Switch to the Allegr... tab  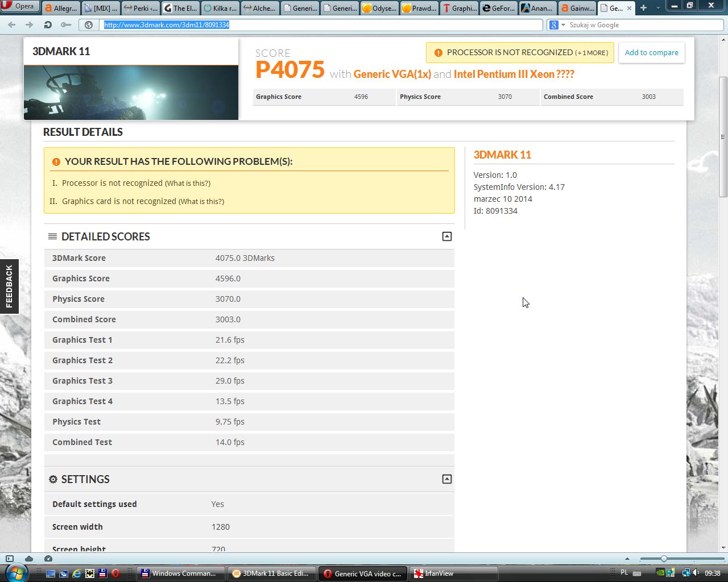click(x=61, y=8)
